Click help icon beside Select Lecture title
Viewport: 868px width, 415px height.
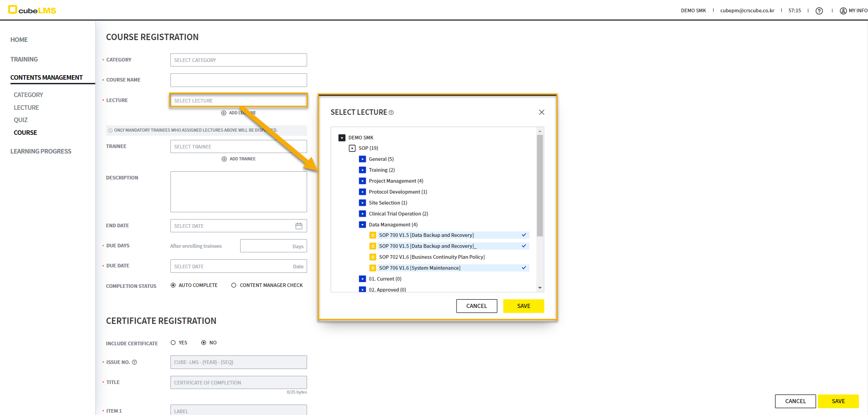[x=391, y=113]
